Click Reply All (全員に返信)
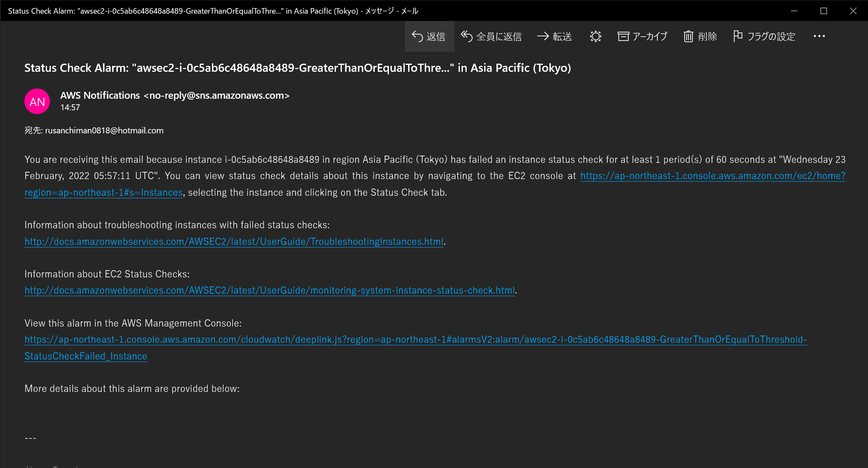 [491, 36]
